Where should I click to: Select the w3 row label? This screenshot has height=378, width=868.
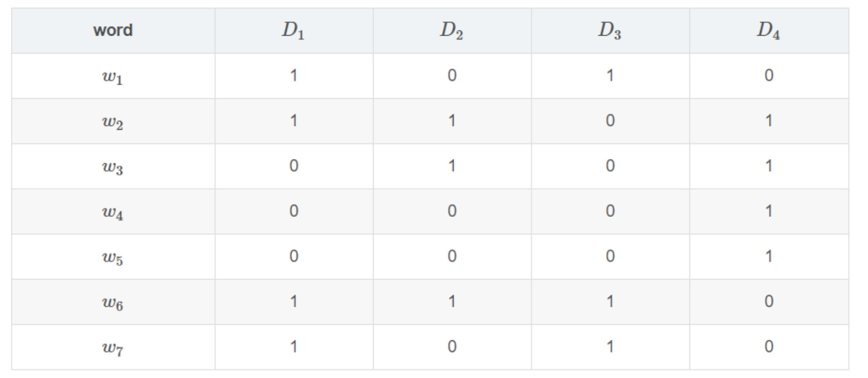[112, 167]
